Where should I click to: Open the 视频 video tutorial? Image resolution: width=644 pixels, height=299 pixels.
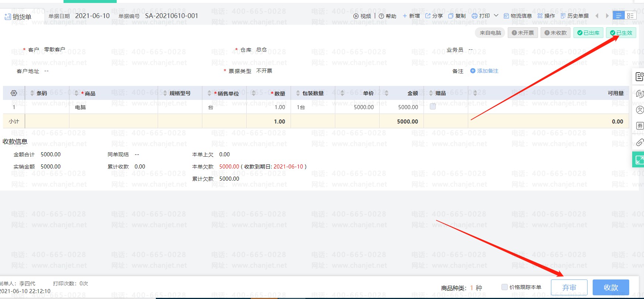tap(362, 16)
